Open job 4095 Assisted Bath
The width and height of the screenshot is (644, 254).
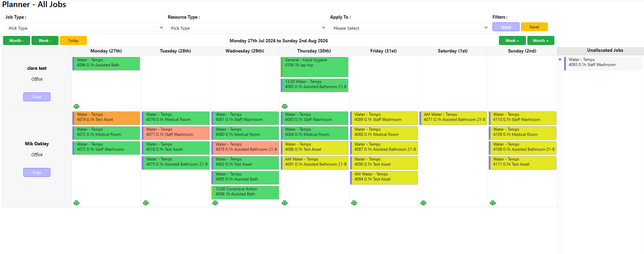[245, 178]
